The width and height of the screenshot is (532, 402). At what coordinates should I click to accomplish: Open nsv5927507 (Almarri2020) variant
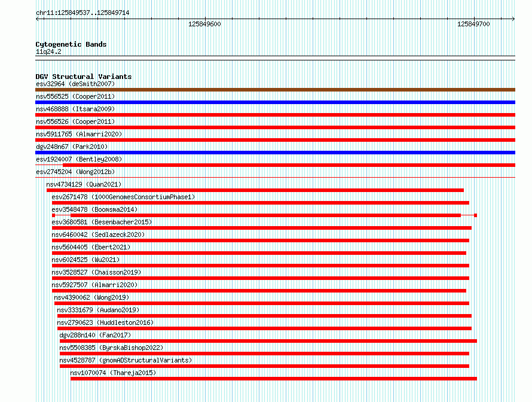click(94, 285)
